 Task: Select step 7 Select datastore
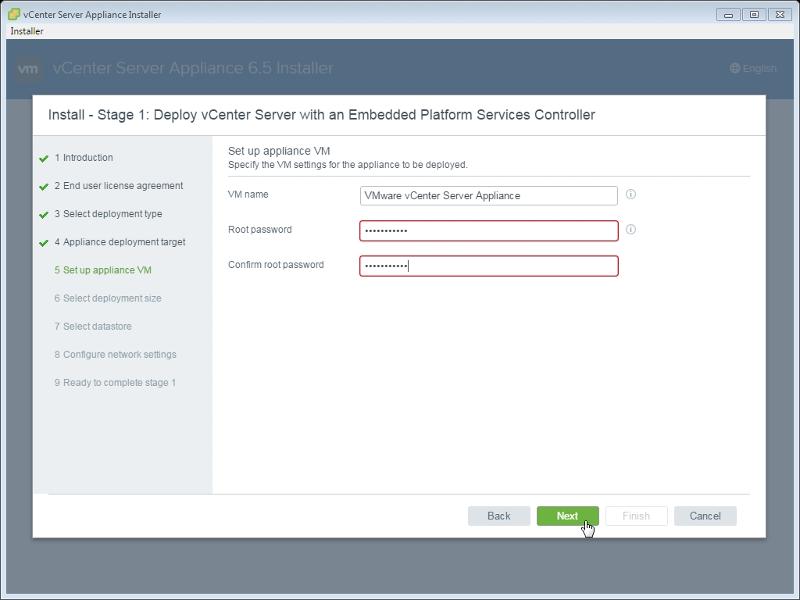coord(93,326)
